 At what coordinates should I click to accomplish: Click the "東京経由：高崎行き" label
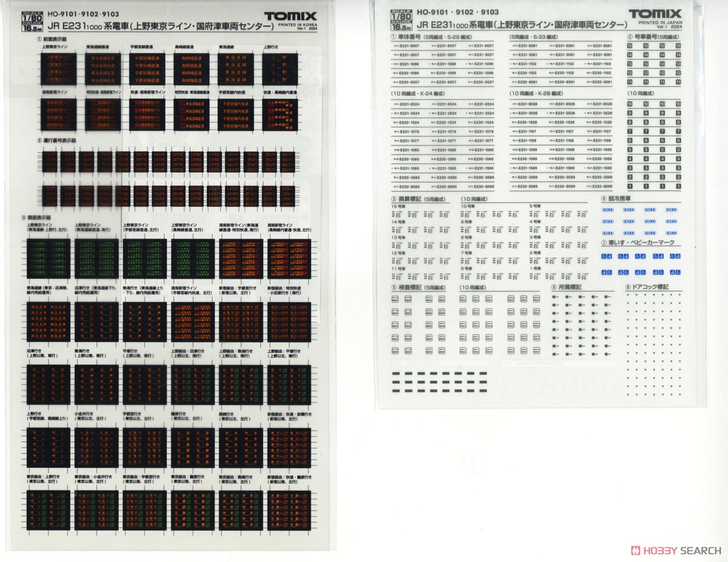[x=237, y=477]
